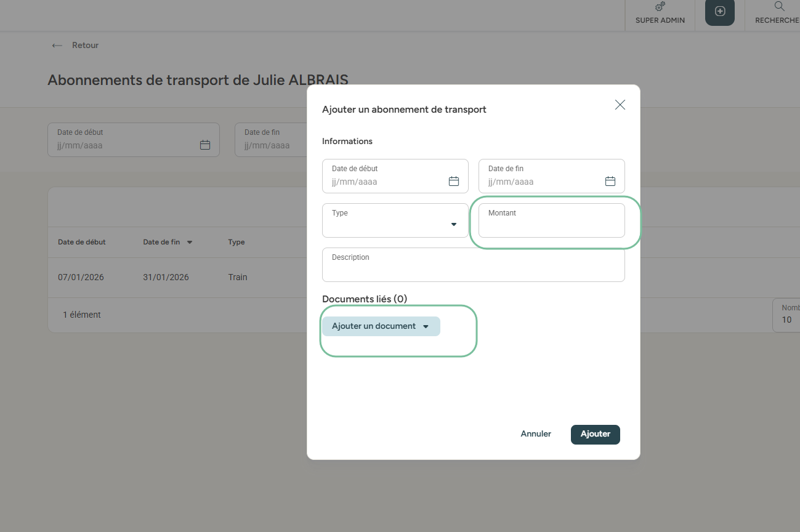Click the modal Date de fin input
The height and width of the screenshot is (532, 800).
[x=542, y=182]
